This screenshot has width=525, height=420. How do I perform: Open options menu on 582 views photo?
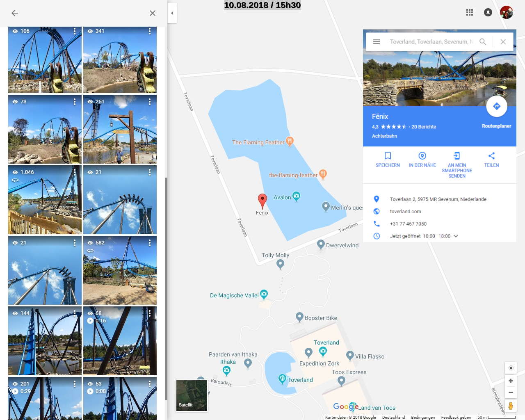click(150, 243)
